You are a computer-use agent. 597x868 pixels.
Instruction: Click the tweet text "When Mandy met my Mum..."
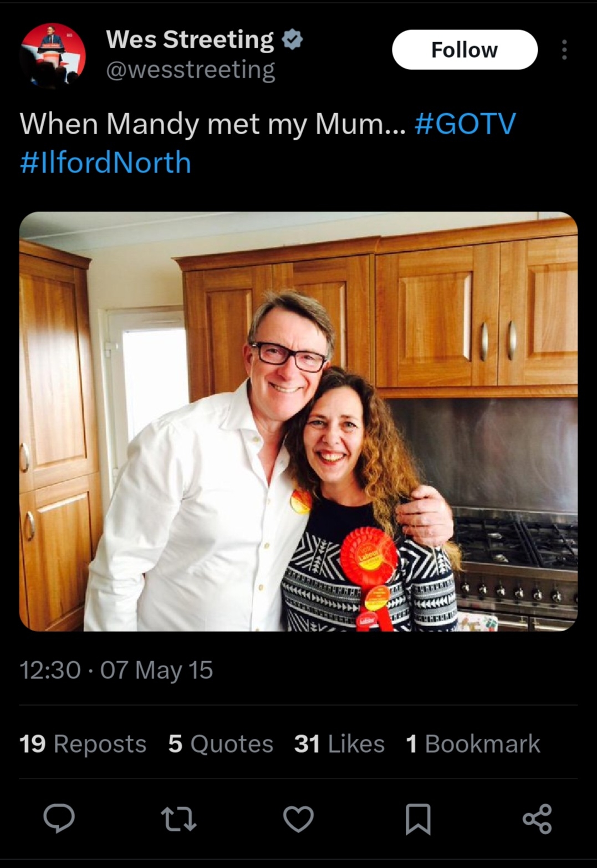click(x=213, y=124)
